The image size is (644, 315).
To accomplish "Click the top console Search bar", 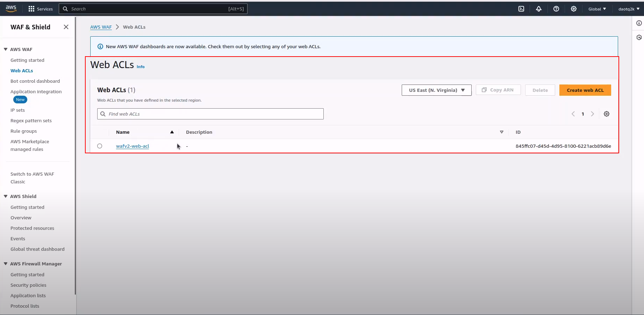I will [x=153, y=9].
